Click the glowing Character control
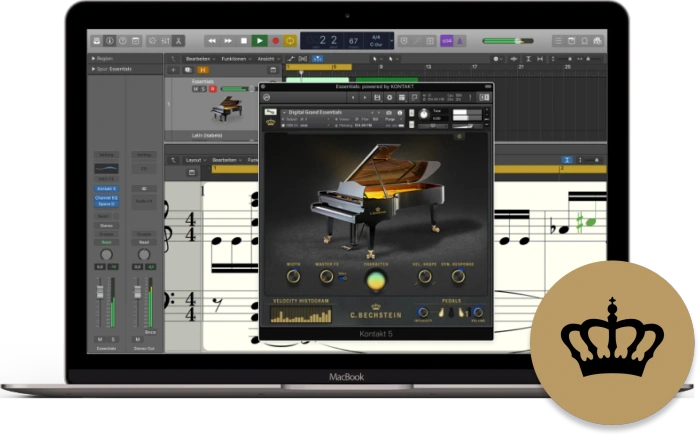This screenshot has height=436, width=700. click(376, 281)
